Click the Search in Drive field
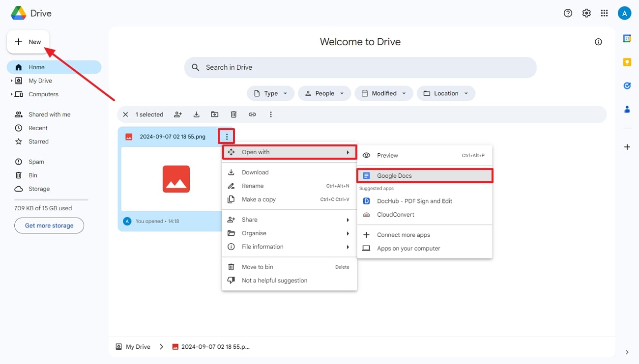Viewport: 639px width, 364px height. pyautogui.click(x=360, y=67)
